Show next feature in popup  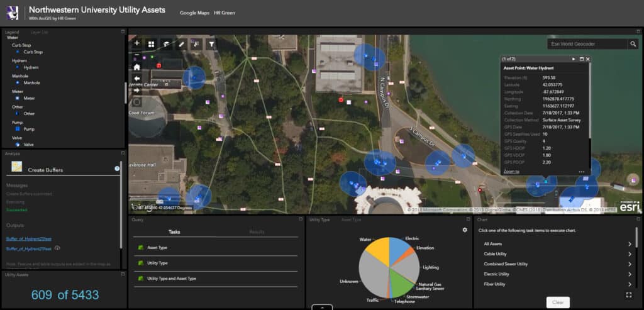pos(574,59)
